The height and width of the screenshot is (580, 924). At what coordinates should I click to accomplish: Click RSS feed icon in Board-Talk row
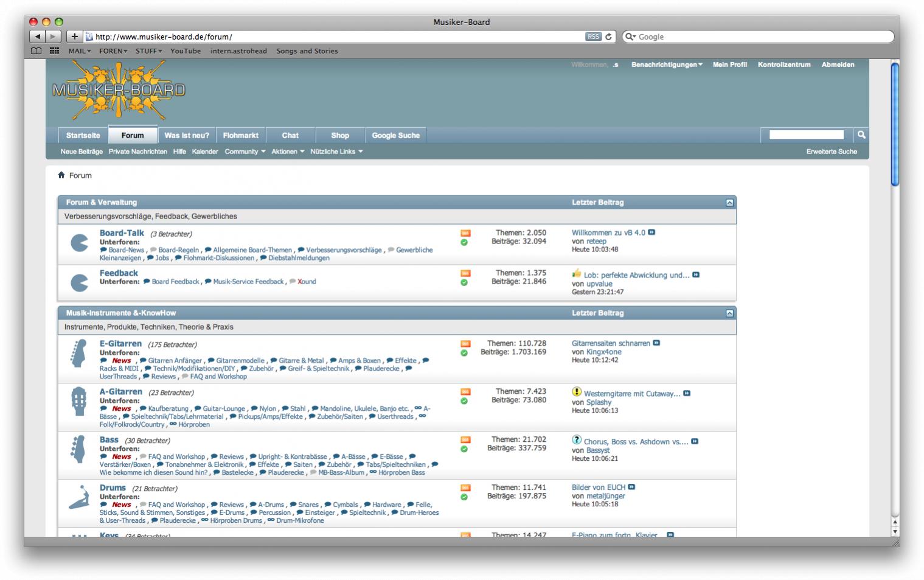click(x=465, y=233)
